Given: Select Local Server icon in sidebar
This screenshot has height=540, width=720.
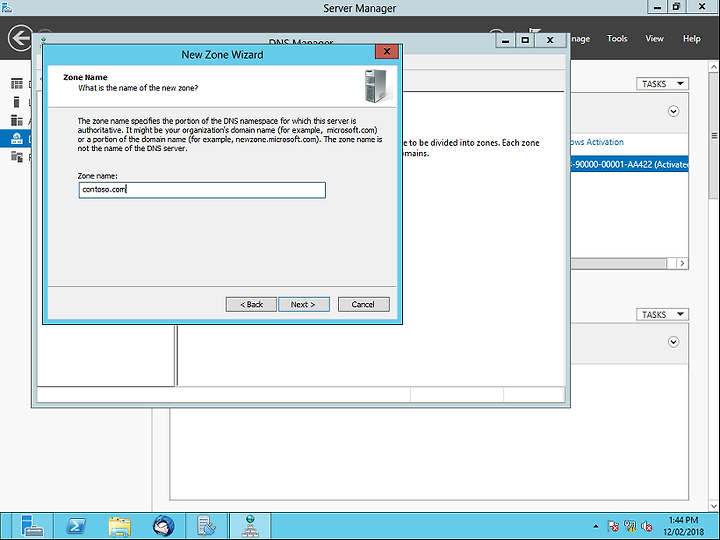Looking at the screenshot, I should tap(17, 102).
